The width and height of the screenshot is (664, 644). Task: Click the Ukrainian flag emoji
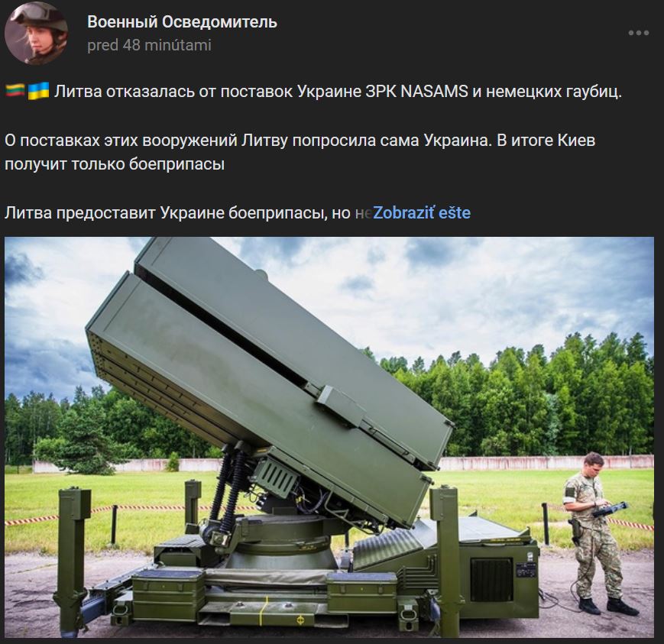[x=38, y=91]
